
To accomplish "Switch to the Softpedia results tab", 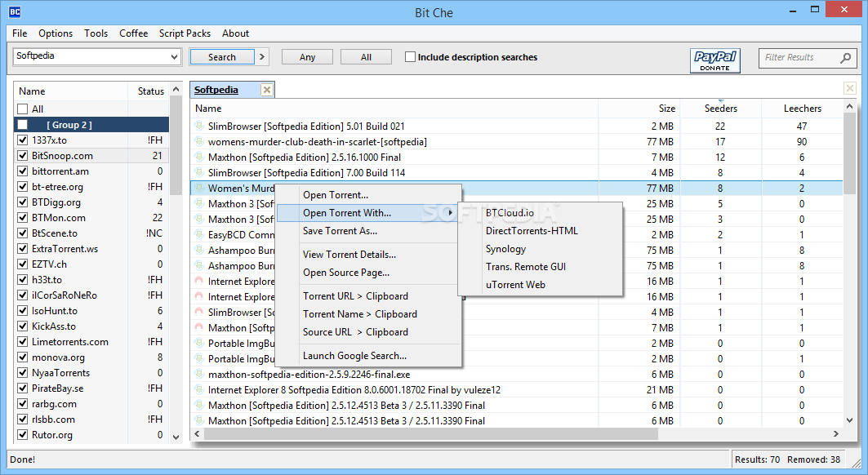I will pos(216,90).
